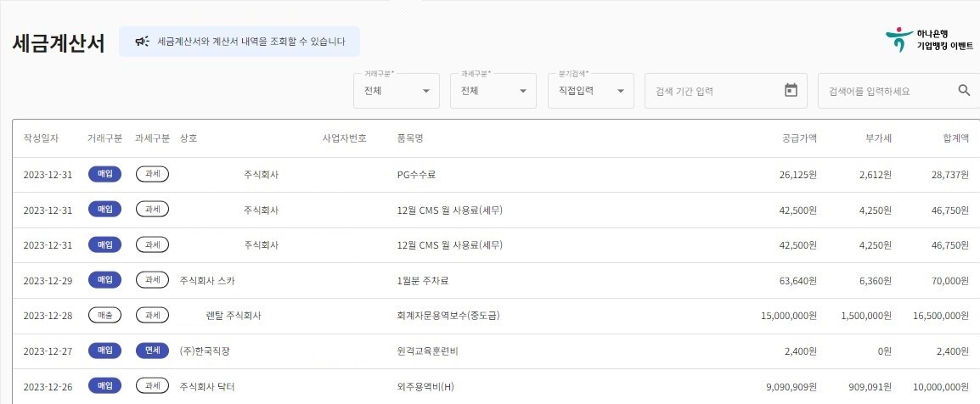
Task: Click the 면세 badge on 한국직장 row
Action: tap(152, 351)
